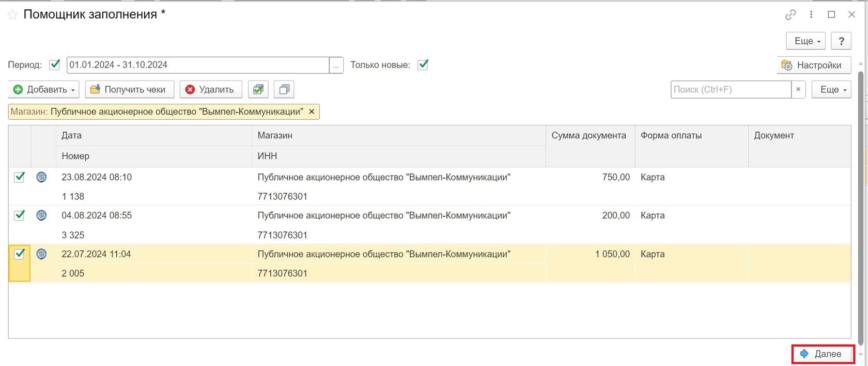Click the uncheck all receipts icon

tap(284, 90)
